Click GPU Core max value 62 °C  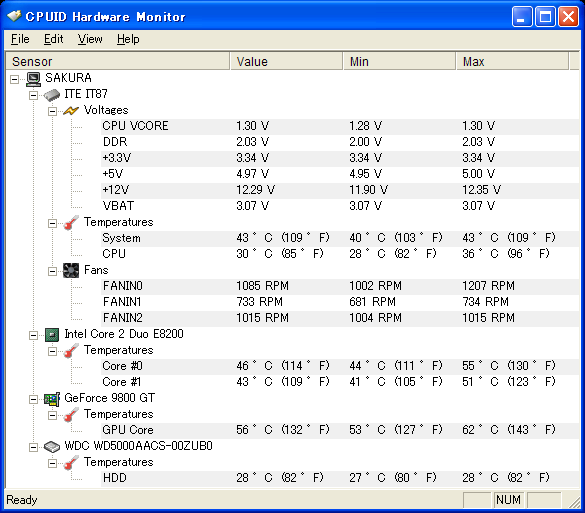tap(509, 430)
